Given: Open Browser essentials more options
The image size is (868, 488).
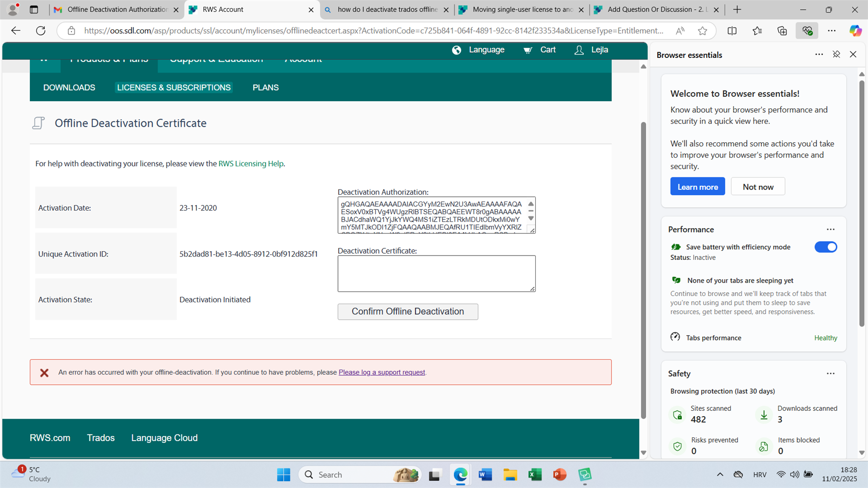Looking at the screenshot, I should (819, 54).
